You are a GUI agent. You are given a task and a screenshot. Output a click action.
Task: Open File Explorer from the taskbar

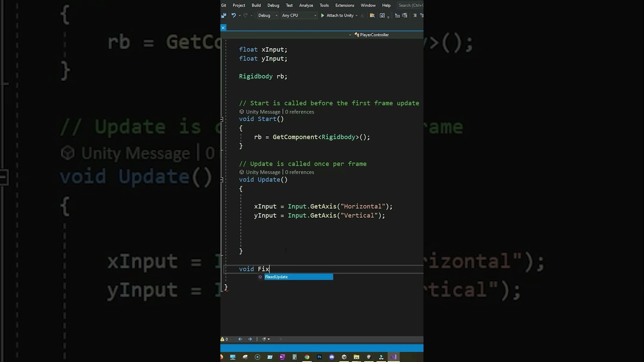[x=356, y=357]
